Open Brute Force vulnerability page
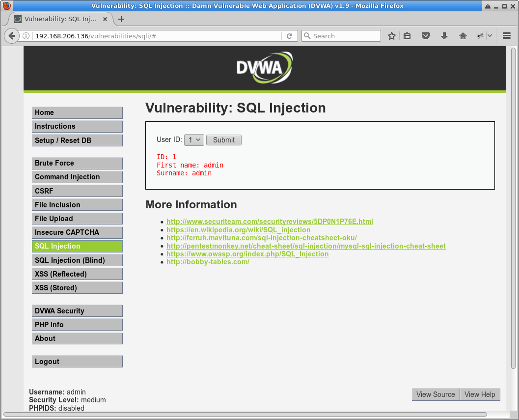The height and width of the screenshot is (420, 519). 77,163
